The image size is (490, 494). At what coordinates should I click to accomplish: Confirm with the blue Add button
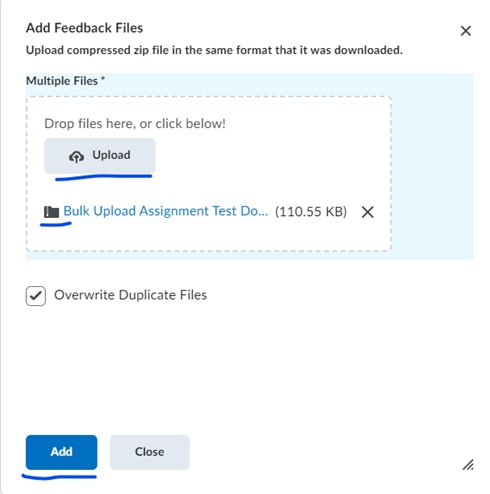coord(61,452)
